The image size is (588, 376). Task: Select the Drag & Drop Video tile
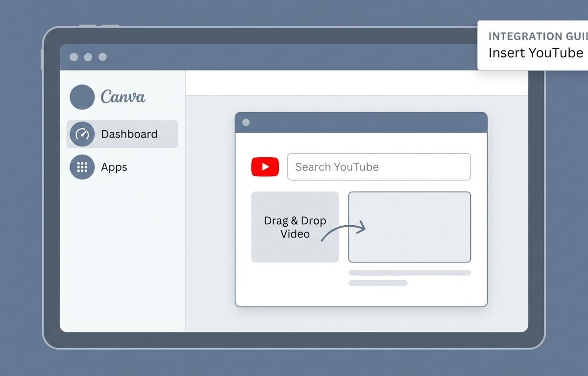tap(295, 227)
